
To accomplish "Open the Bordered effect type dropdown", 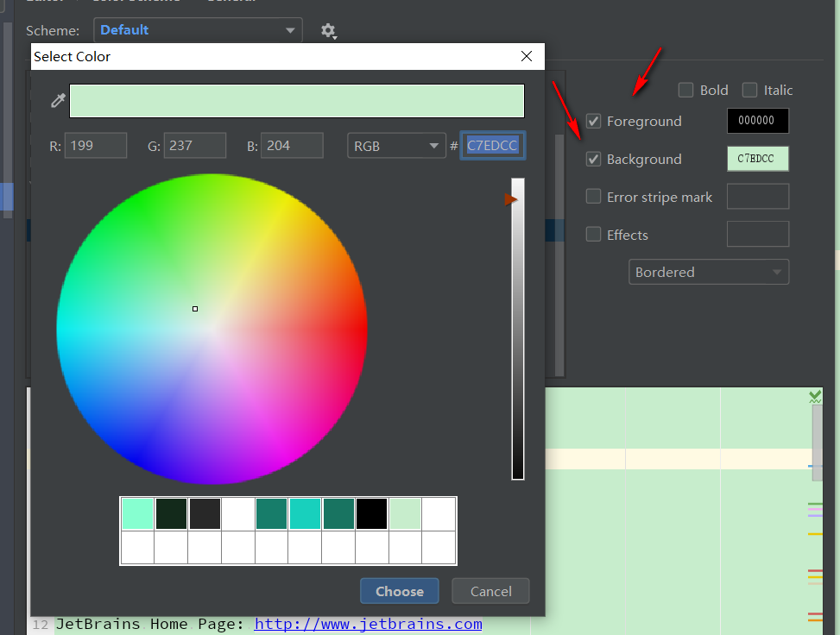I will pos(708,272).
